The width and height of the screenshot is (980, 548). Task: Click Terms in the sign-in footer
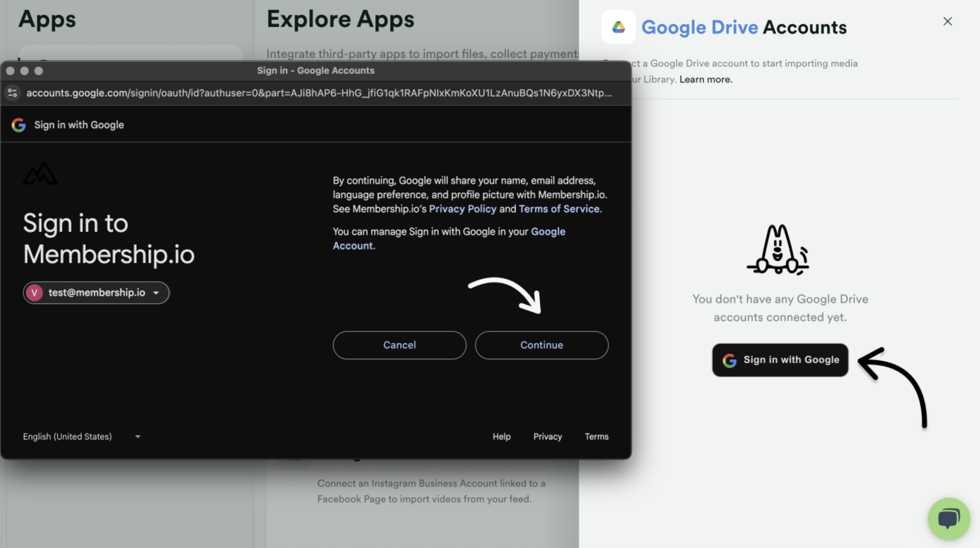[596, 436]
